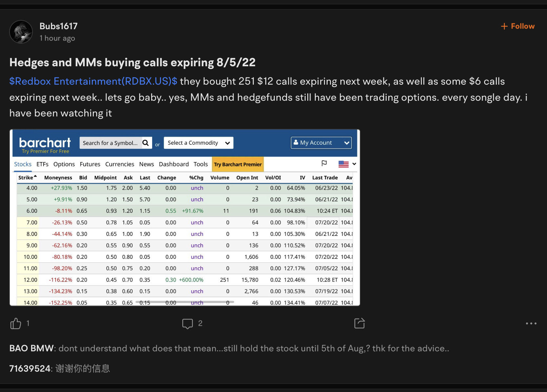Select the Currencies tab

(x=120, y=164)
